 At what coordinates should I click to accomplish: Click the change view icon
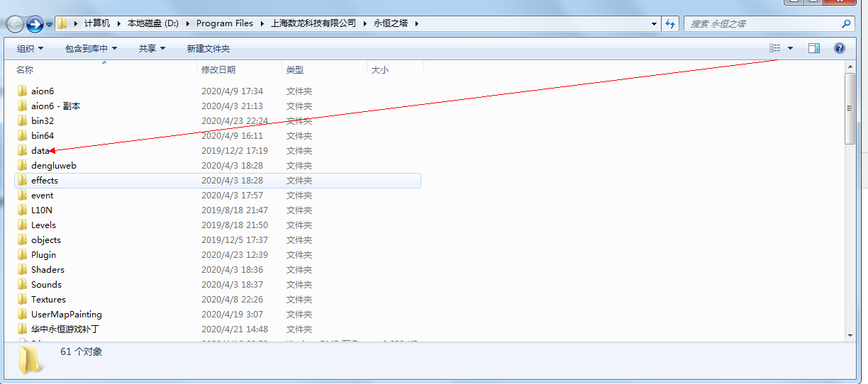tap(774, 48)
